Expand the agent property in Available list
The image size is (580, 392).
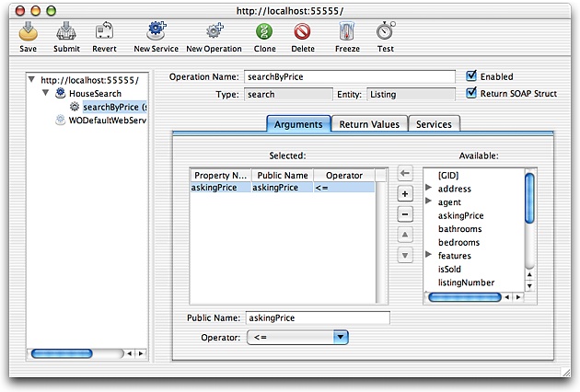(x=428, y=201)
